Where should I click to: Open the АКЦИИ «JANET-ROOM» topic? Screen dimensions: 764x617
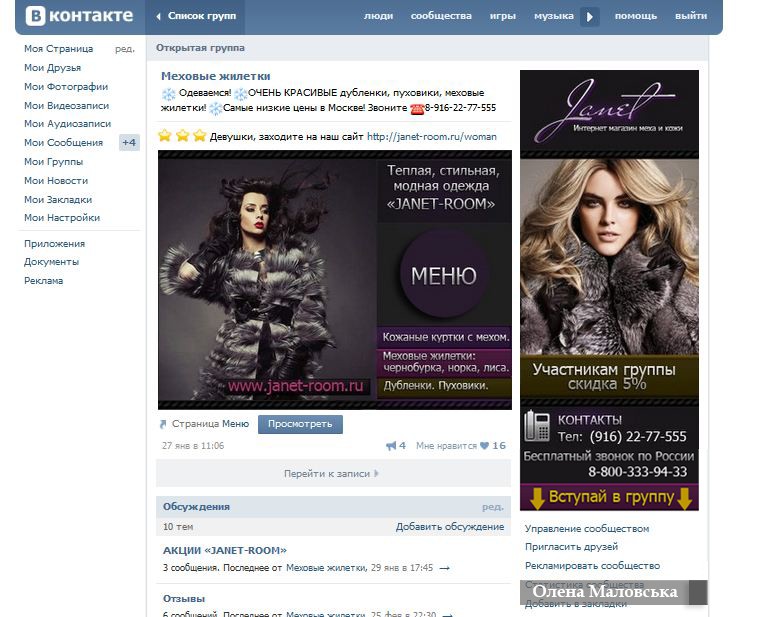click(x=225, y=550)
